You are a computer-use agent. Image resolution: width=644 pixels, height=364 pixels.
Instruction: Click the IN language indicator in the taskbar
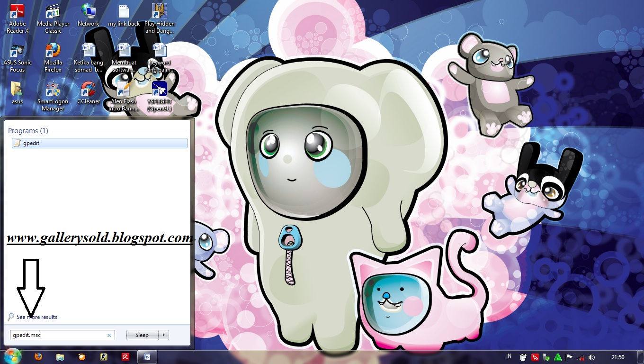(509, 356)
